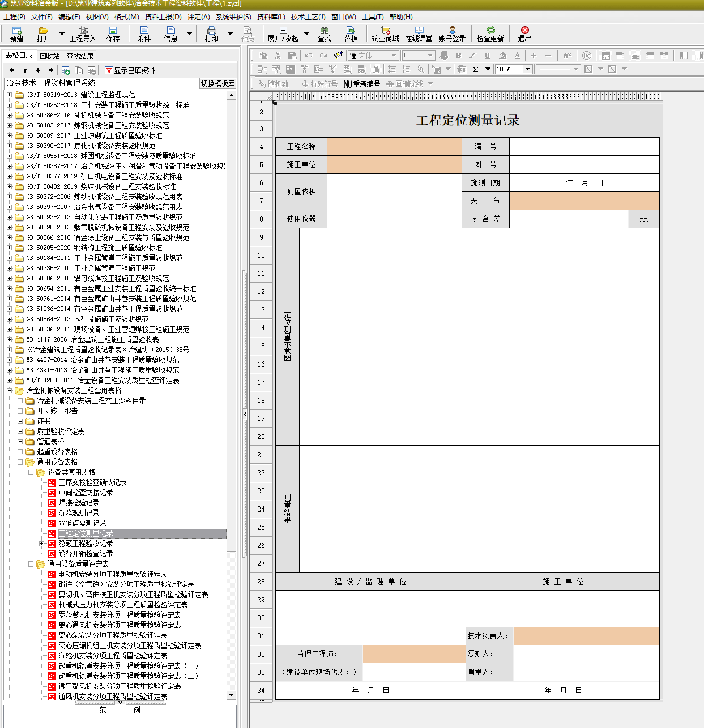Viewport: 704px width, 728px height.
Task: Click the orange 技术负责人 input cell
Action: pyautogui.click(x=586, y=636)
